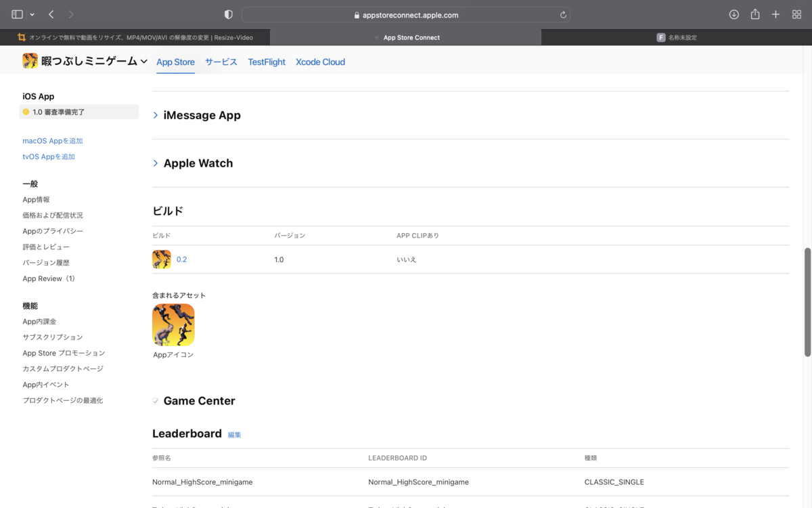This screenshot has height=508, width=812.
Task: Open App内課金 in the sidebar
Action: pos(39,322)
